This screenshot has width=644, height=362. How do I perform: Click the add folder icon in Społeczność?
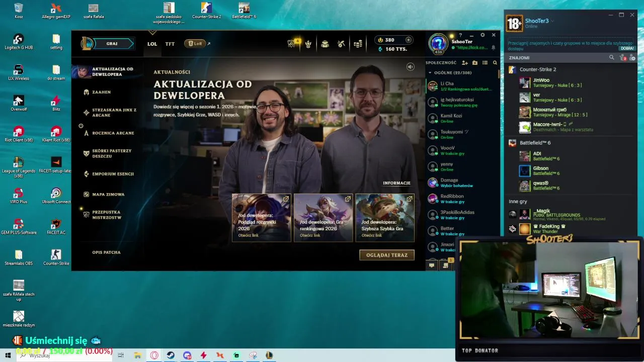point(475,63)
